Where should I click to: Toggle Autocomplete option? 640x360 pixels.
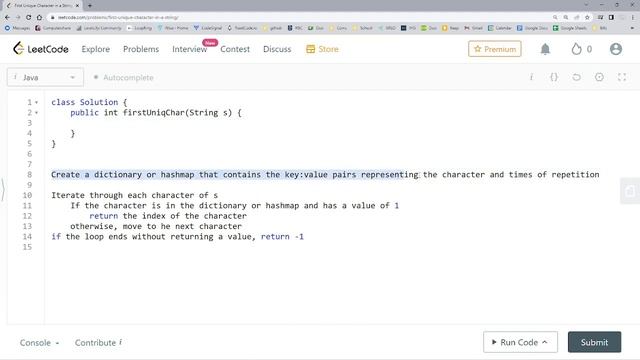(x=124, y=77)
